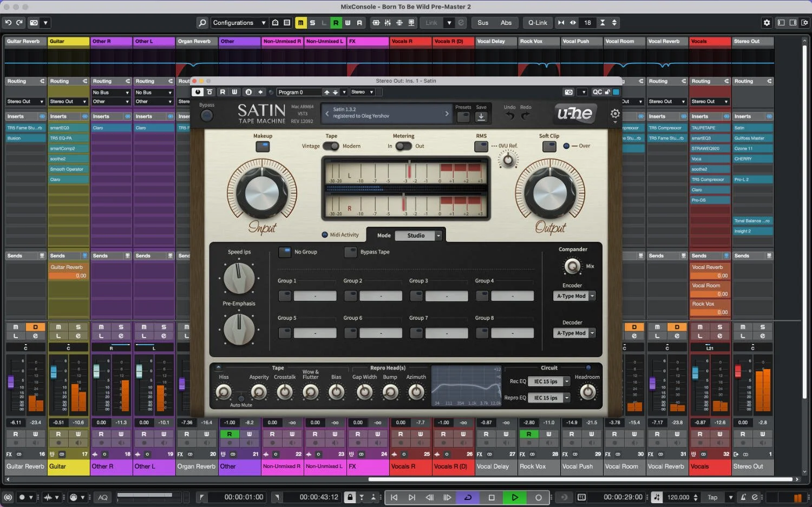The width and height of the screenshot is (812, 507).
Task: Click the Sus suspend button
Action: click(x=483, y=23)
